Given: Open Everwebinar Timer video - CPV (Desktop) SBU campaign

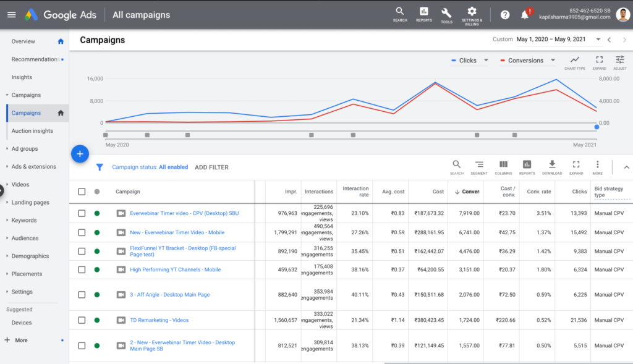Looking at the screenshot, I should [184, 213].
